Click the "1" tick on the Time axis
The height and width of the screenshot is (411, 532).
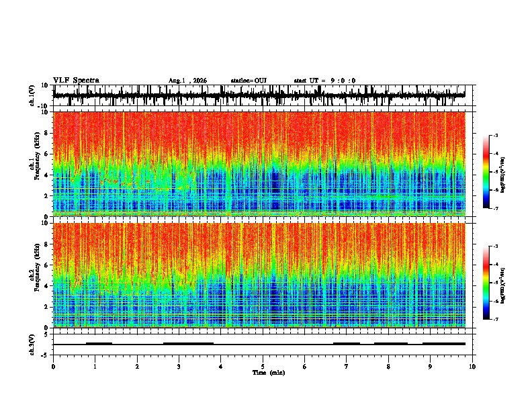[x=95, y=367]
